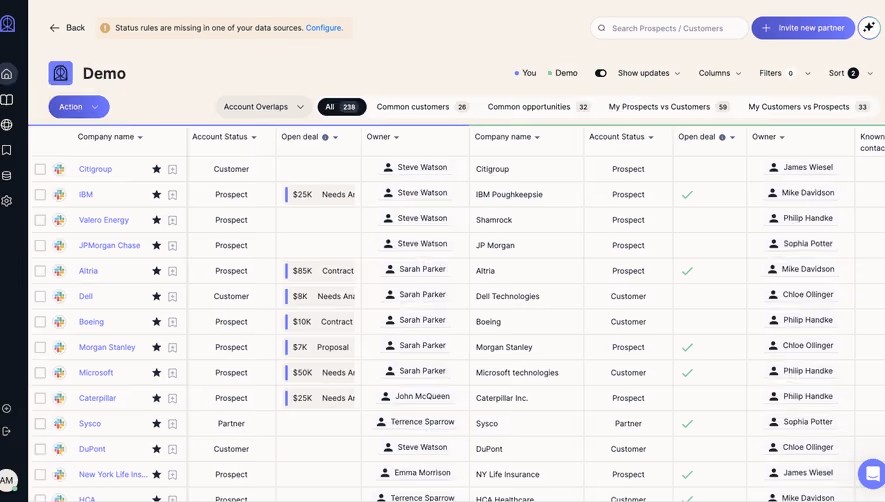
Task: Check the Citigroup row checkbox
Action: coord(40,169)
